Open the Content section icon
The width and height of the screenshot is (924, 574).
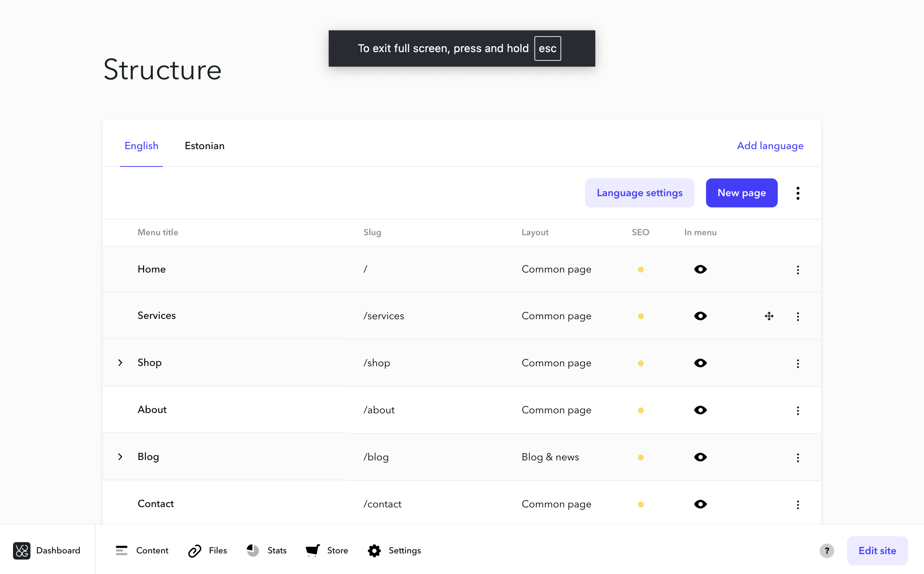click(122, 550)
